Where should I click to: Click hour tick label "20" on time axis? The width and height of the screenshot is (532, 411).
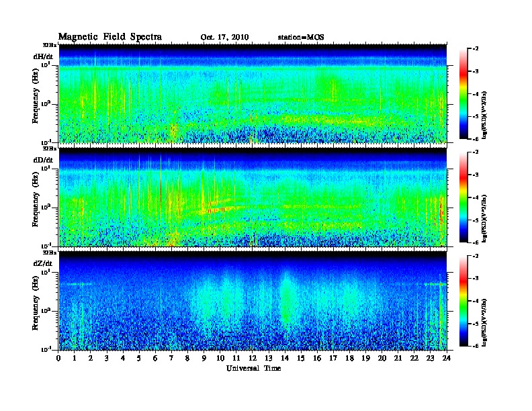point(382,359)
